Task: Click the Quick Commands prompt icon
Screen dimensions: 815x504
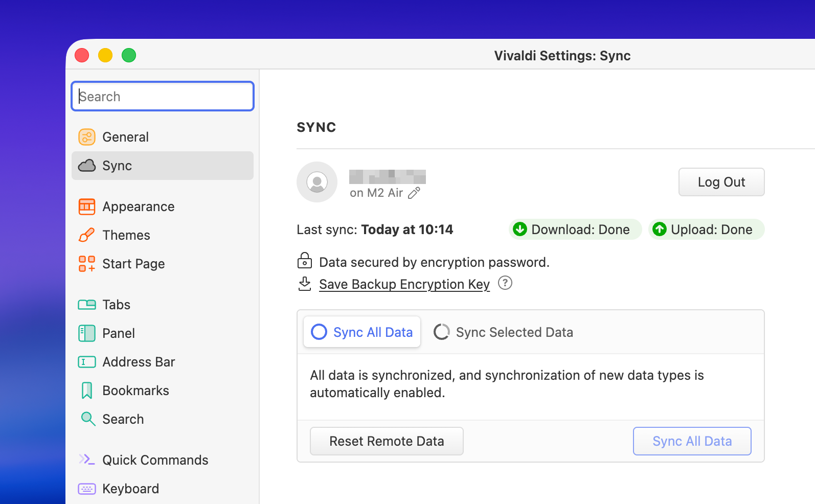Action: (87, 460)
